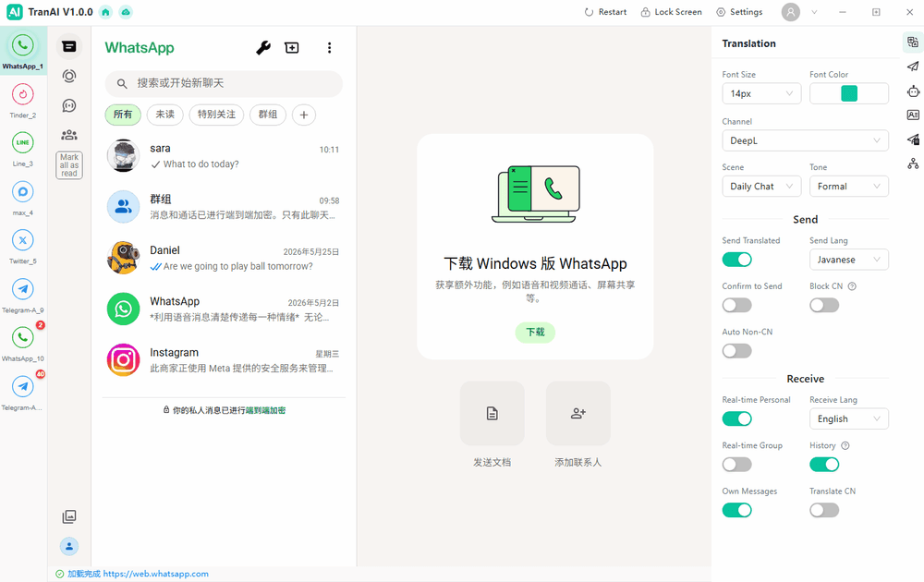Click the user avatar in title bar
This screenshot has height=582, width=924.
tap(791, 12)
